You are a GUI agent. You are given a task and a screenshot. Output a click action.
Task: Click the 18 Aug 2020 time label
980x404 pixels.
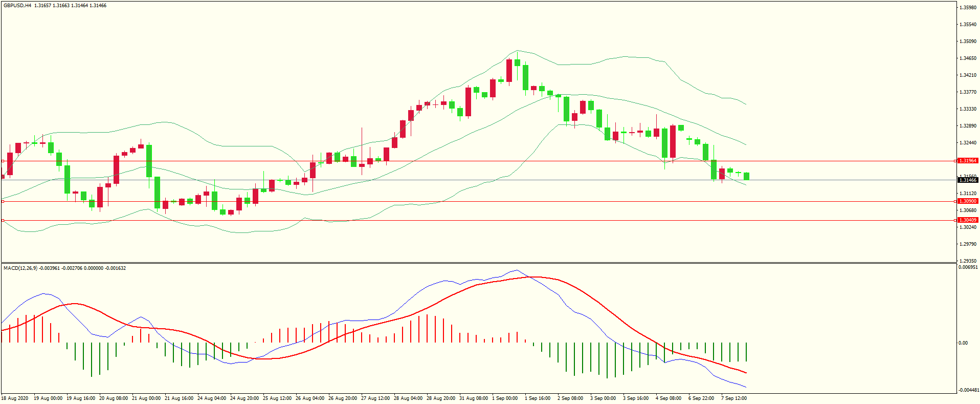coord(15,398)
